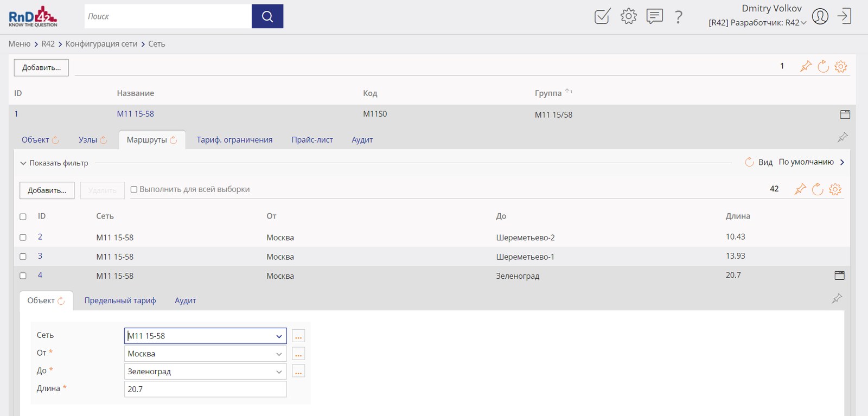Open the Прайс-лист tab
Image resolution: width=868 pixels, height=416 pixels.
point(312,140)
